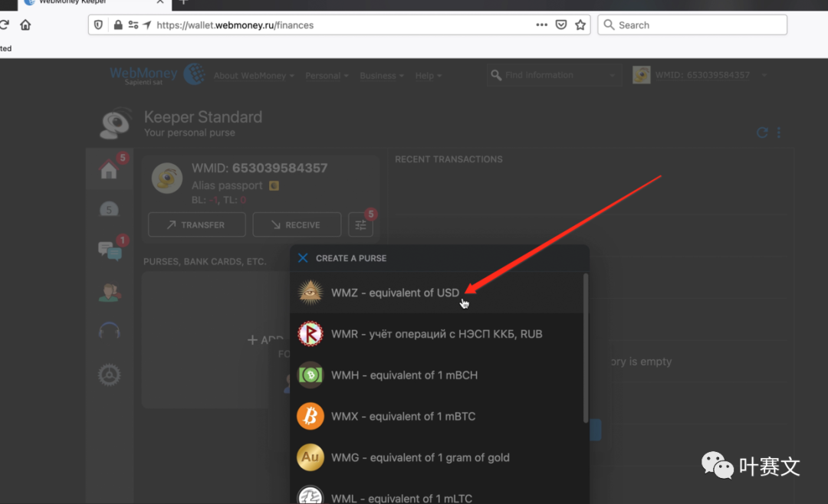Open the Business dropdown menu
The width and height of the screenshot is (828, 504).
tap(382, 76)
